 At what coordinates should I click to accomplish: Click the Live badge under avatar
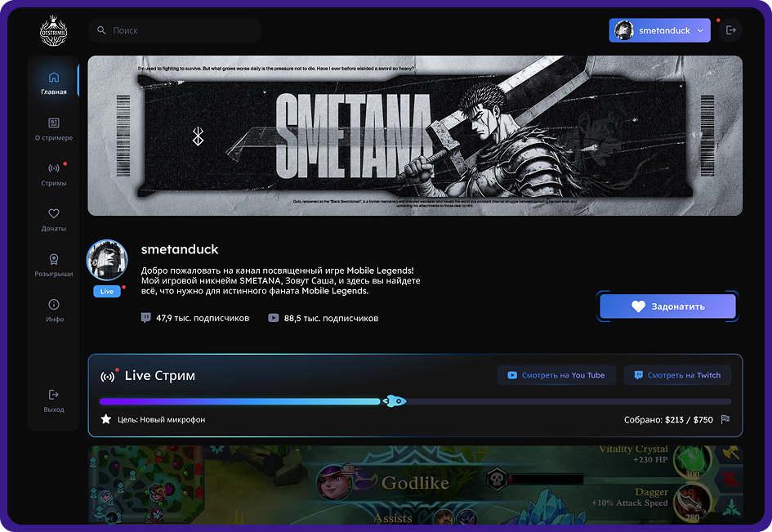(x=107, y=291)
